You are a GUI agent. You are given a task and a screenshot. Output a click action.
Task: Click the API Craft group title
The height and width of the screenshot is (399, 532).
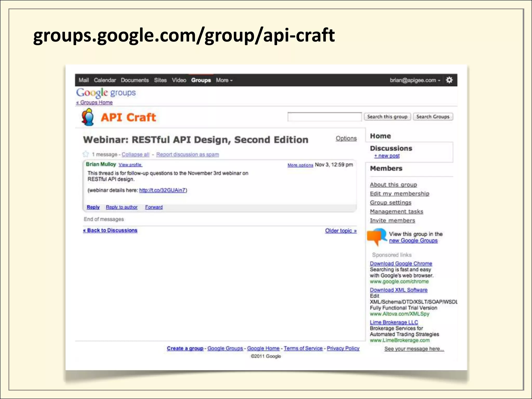(x=128, y=117)
